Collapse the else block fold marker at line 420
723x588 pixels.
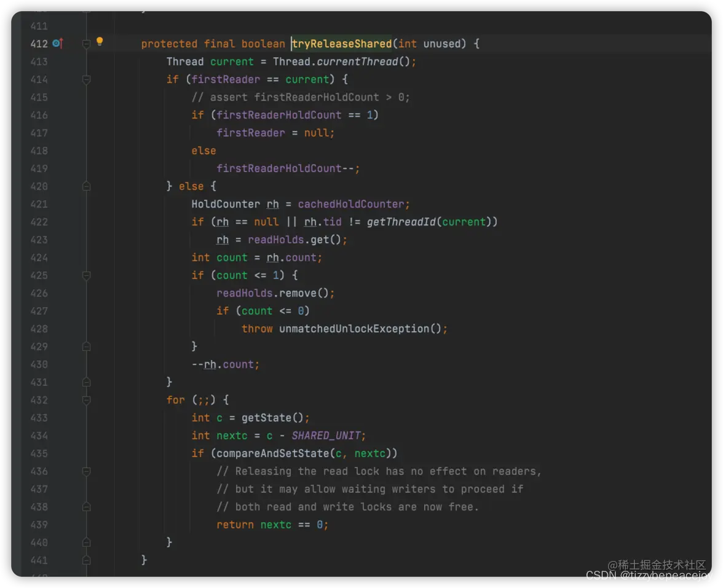[x=86, y=186]
